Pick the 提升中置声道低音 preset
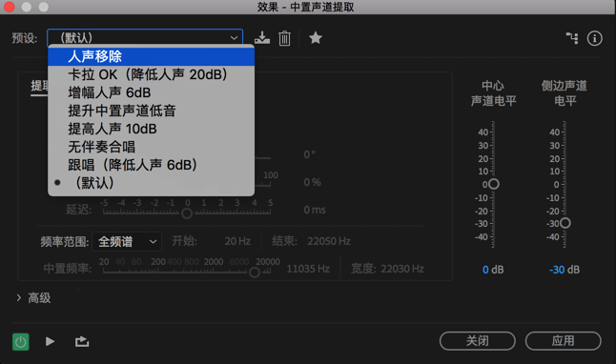 152,111
